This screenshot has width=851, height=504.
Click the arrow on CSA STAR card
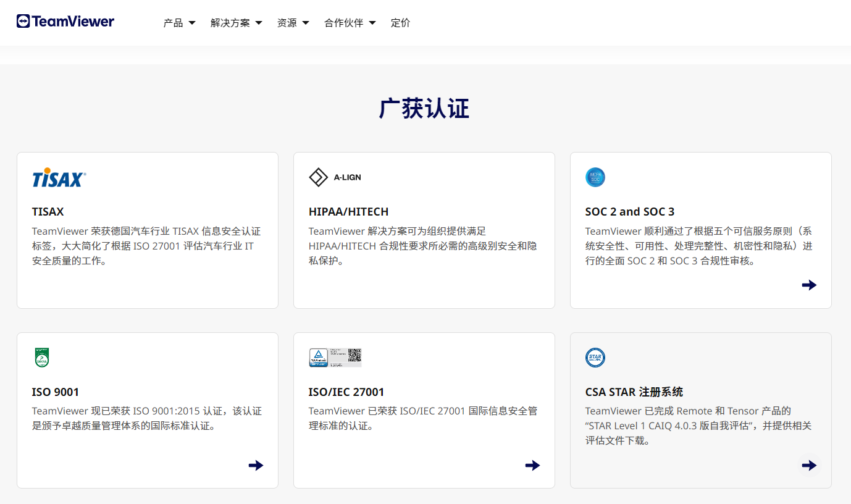pos(809,465)
